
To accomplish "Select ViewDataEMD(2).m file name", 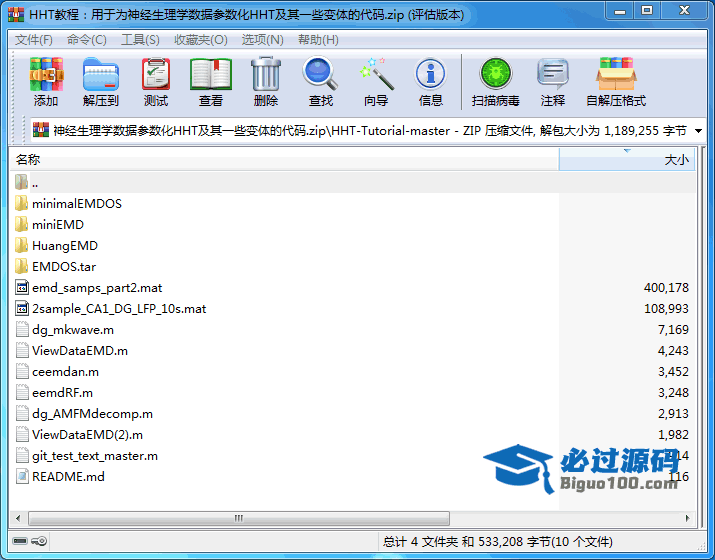I will [87, 435].
